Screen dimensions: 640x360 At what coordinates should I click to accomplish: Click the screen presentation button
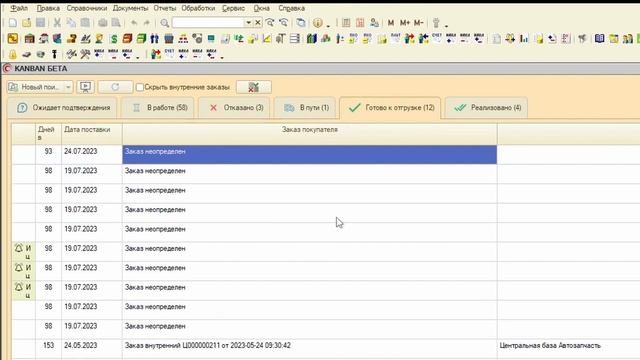[x=85, y=87]
